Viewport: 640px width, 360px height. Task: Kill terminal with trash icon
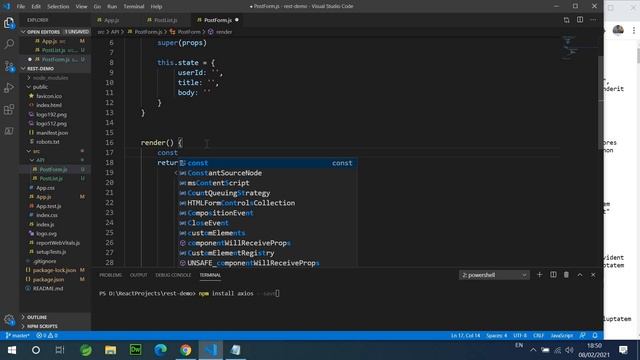click(x=566, y=275)
